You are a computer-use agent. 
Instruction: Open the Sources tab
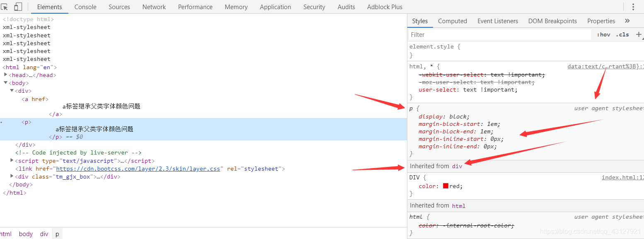(x=119, y=7)
